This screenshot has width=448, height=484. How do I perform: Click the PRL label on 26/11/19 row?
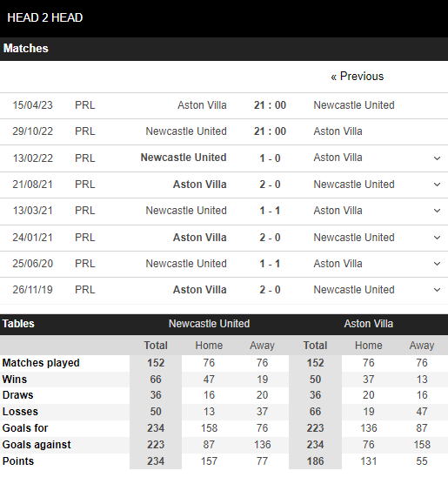[85, 290]
